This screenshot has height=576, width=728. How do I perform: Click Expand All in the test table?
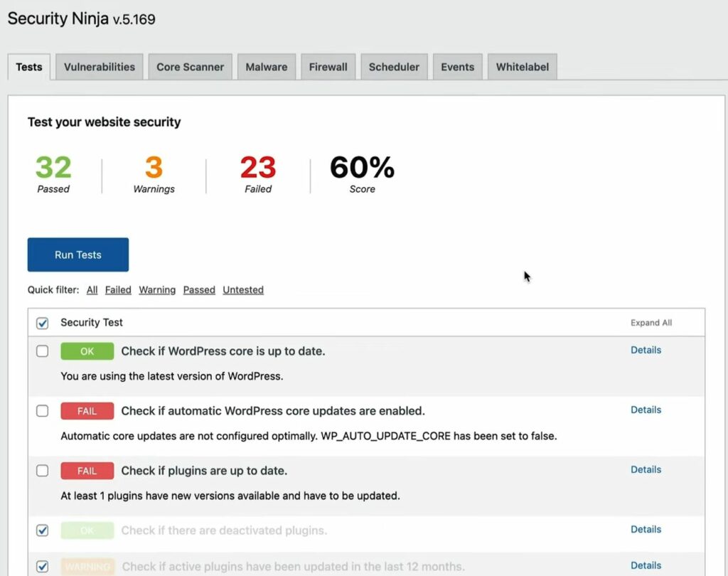651,323
